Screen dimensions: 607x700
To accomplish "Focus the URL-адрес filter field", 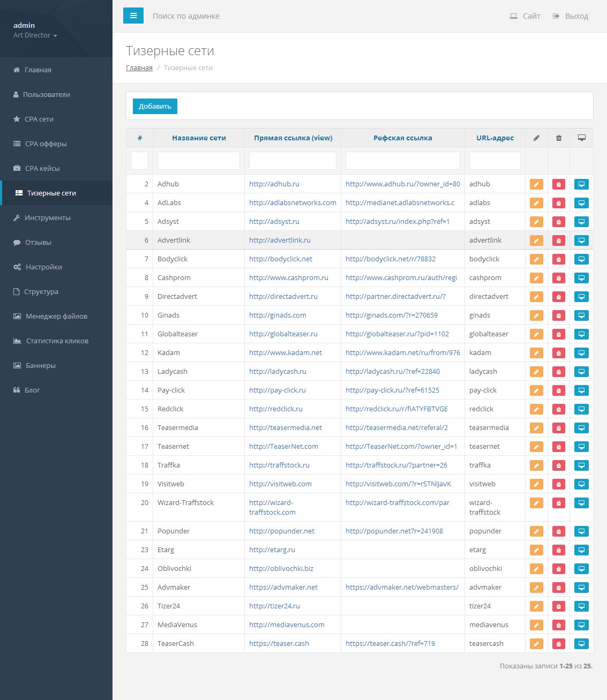I will (x=495, y=161).
